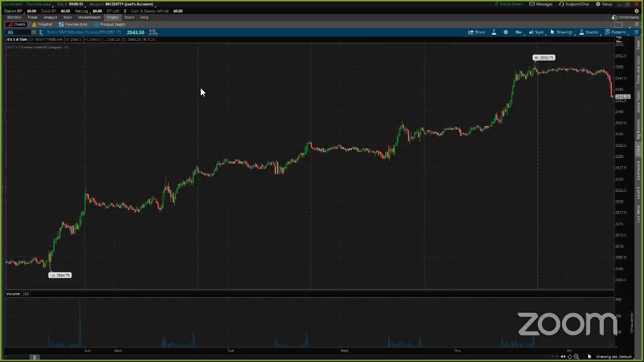Launch OnDemand mode
The image size is (644, 362).
point(625,17)
